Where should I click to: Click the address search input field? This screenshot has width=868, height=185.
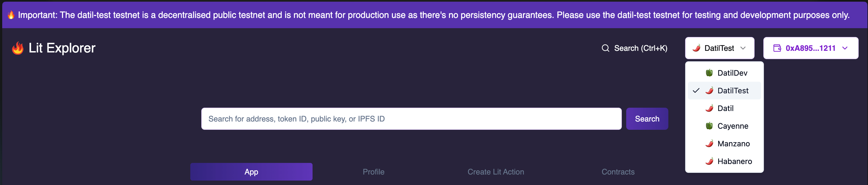click(411, 119)
